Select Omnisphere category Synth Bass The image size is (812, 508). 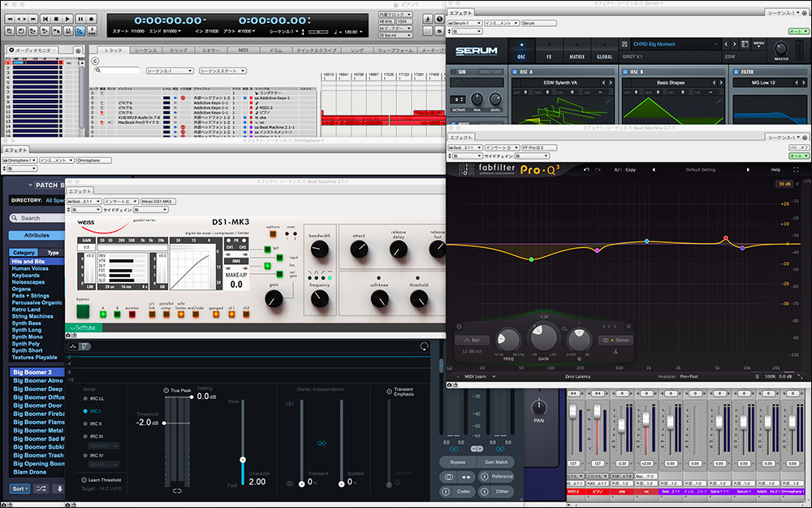click(27, 323)
